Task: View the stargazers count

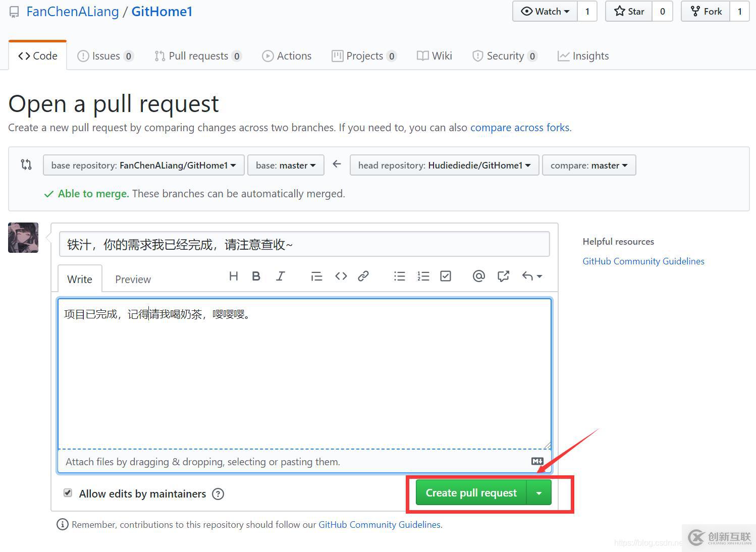Action: pos(662,11)
